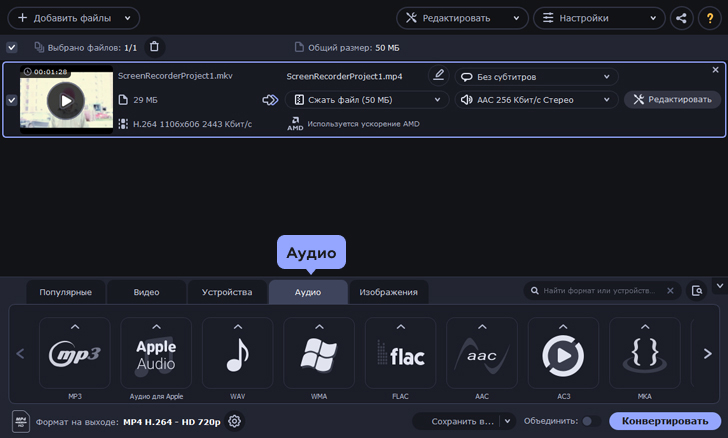
Task: Switch to the Видео tab
Action: pyautogui.click(x=146, y=292)
